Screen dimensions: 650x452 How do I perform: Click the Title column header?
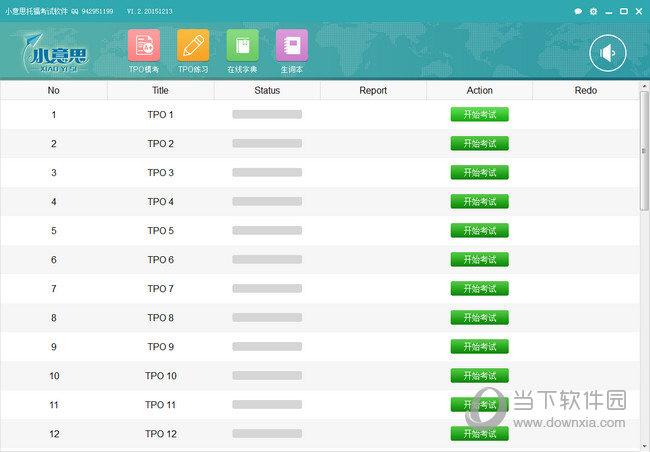(160, 90)
